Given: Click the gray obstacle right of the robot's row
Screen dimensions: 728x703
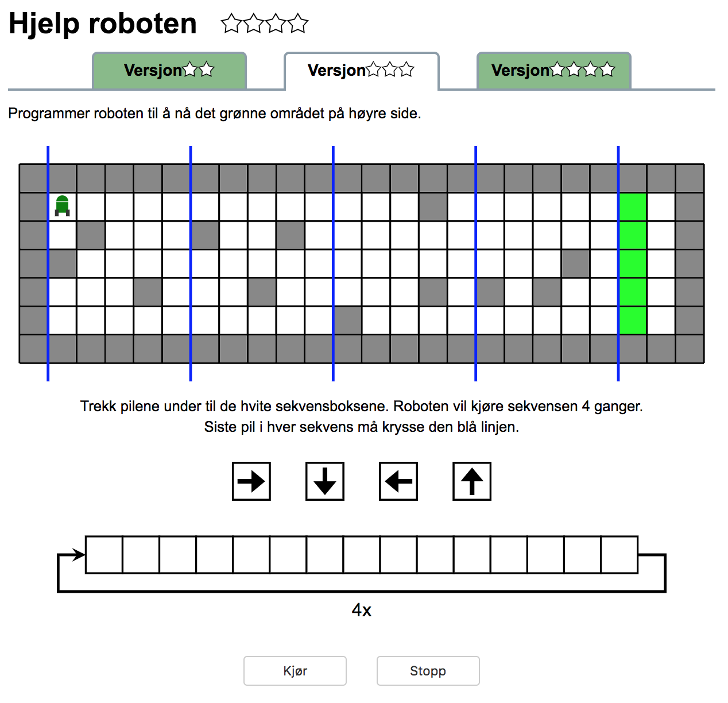Looking at the screenshot, I should coord(433,207).
